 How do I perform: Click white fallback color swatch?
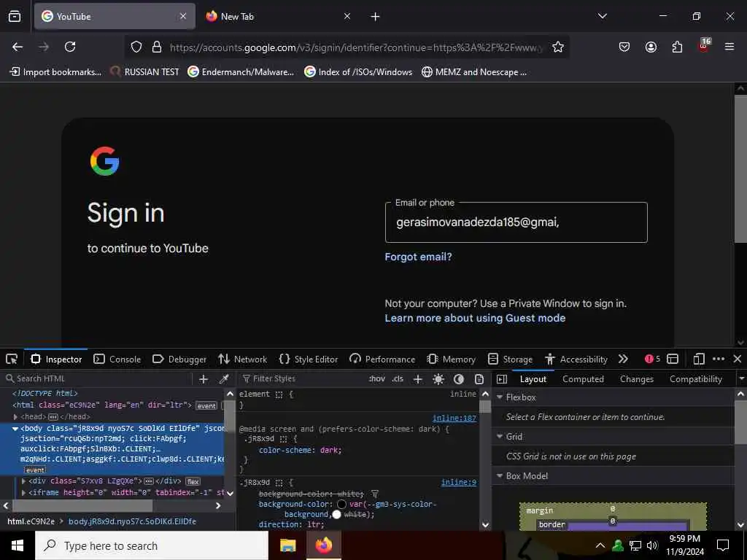click(337, 514)
